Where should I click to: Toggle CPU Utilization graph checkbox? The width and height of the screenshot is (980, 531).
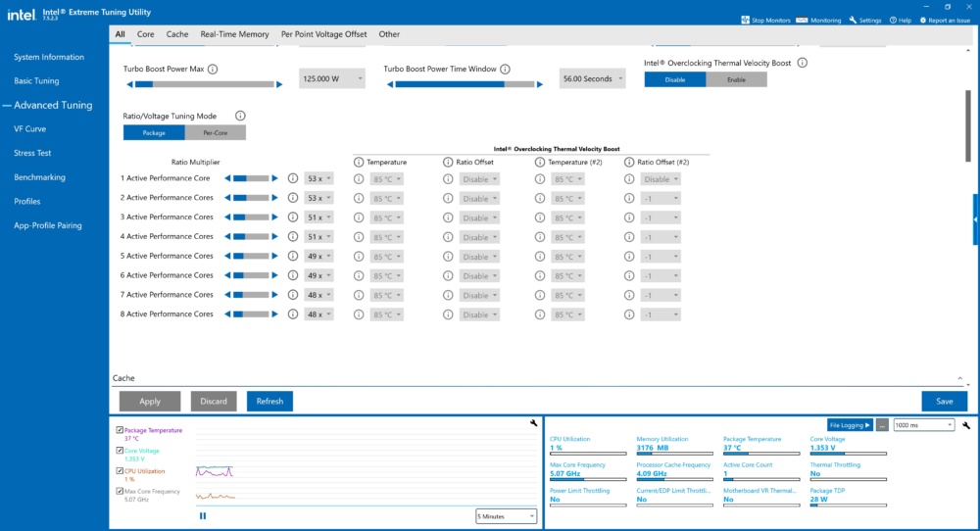[x=120, y=471]
